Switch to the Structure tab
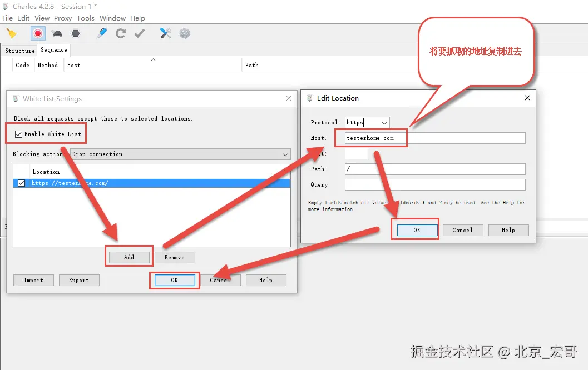 (19, 51)
